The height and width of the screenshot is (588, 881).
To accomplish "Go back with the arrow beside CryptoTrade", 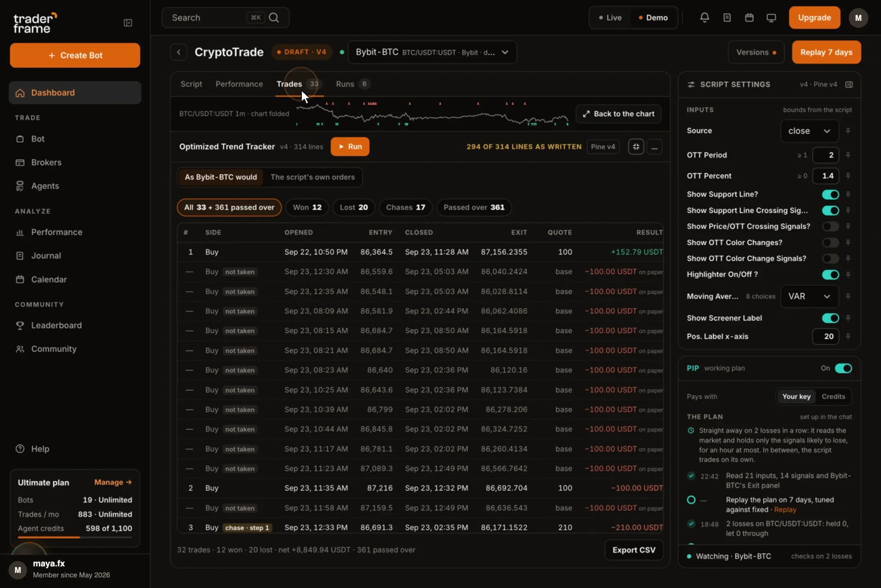I will click(x=179, y=52).
